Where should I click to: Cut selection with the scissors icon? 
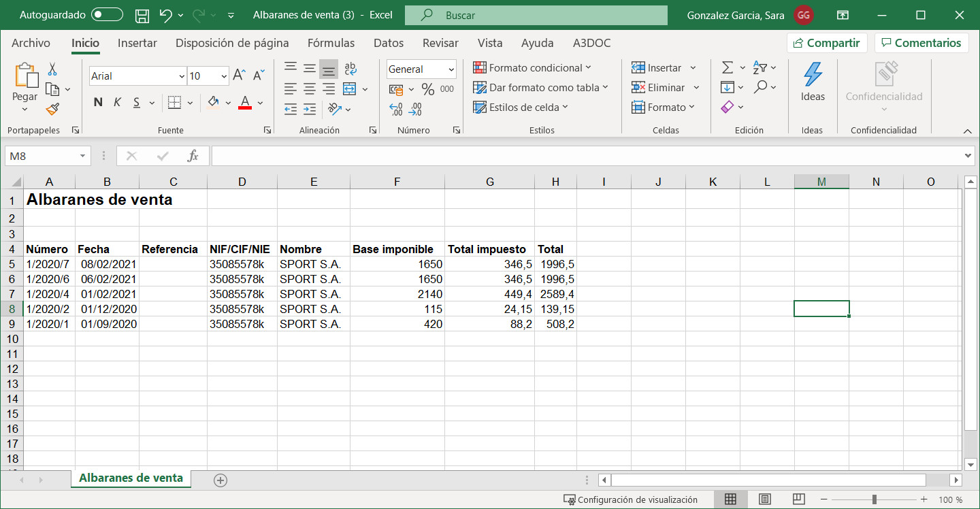pos(52,69)
